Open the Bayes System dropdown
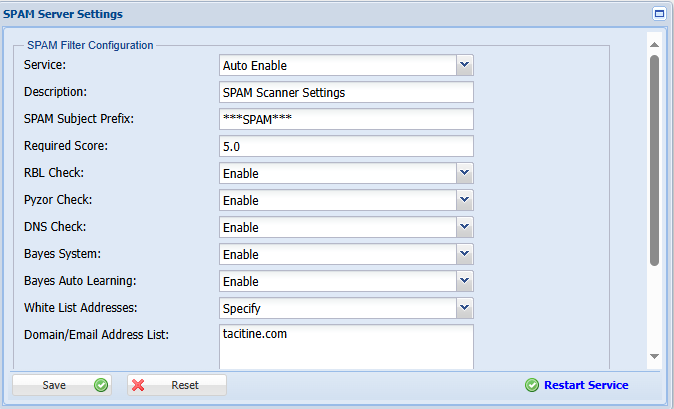Viewport: 674px width, 409px height. click(x=464, y=254)
